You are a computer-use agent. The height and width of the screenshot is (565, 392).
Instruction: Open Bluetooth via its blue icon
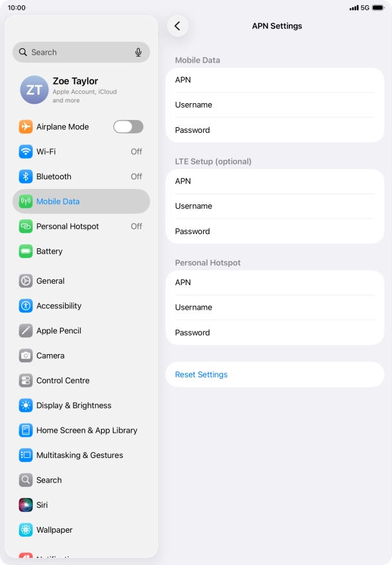click(x=26, y=177)
